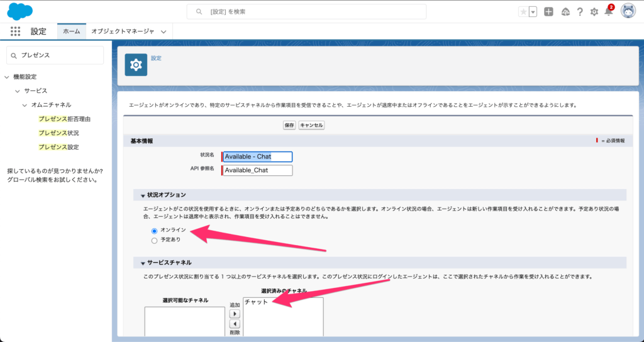This screenshot has width=644, height=342.
Task: Collapse the サービスチャネル section
Action: point(143,263)
